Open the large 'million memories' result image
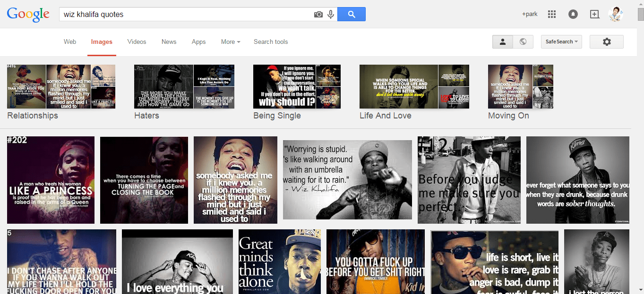This screenshot has width=644, height=294. 235,180
